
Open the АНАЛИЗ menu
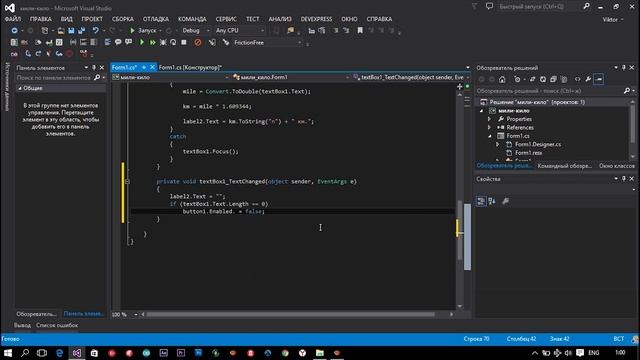click(x=280, y=19)
